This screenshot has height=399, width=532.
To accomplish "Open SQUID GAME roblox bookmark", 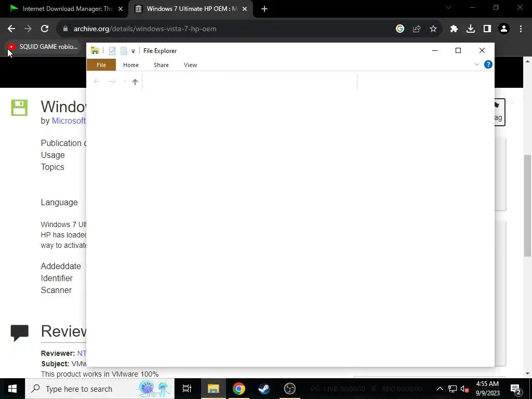I will [43, 47].
